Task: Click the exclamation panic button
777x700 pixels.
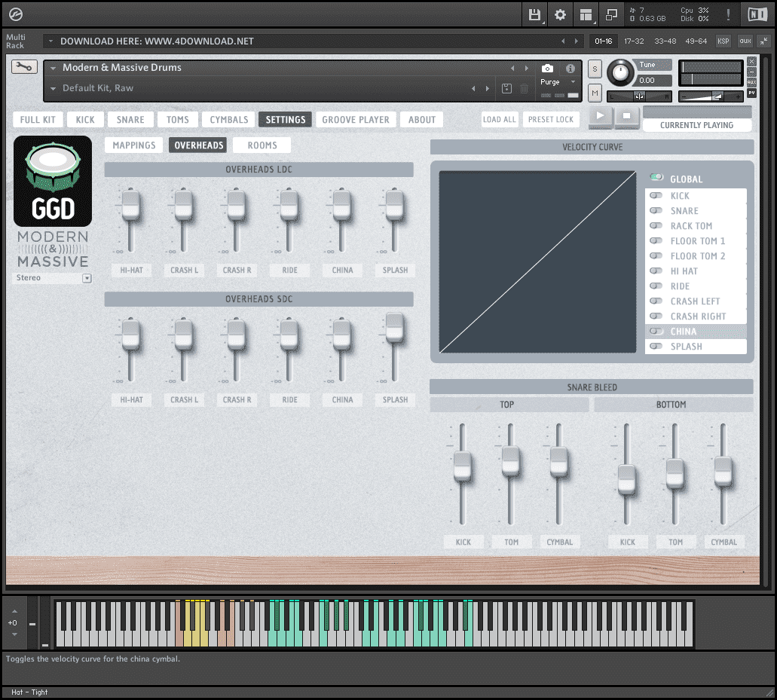Action: pos(728,15)
